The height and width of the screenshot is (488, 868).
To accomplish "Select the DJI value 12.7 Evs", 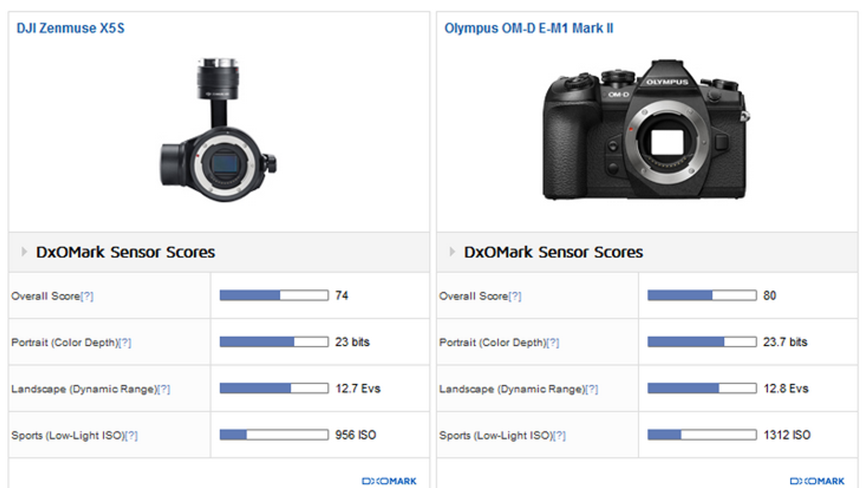I will pos(358,389).
